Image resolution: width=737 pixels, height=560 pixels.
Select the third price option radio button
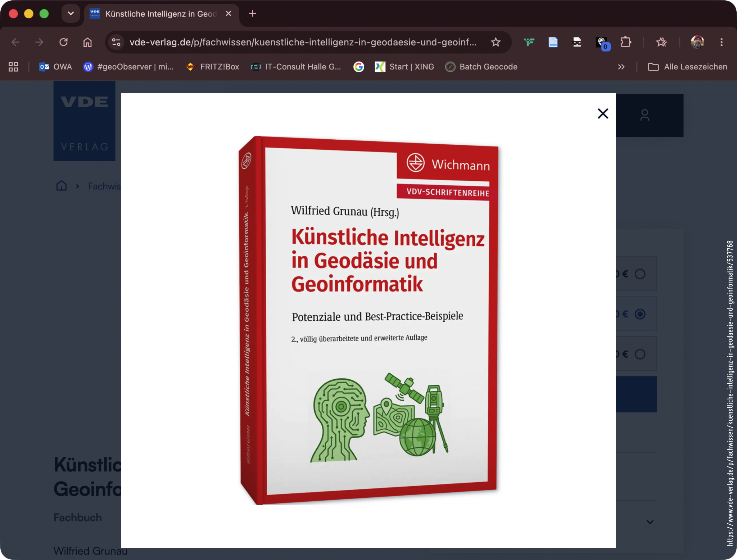pyautogui.click(x=640, y=354)
